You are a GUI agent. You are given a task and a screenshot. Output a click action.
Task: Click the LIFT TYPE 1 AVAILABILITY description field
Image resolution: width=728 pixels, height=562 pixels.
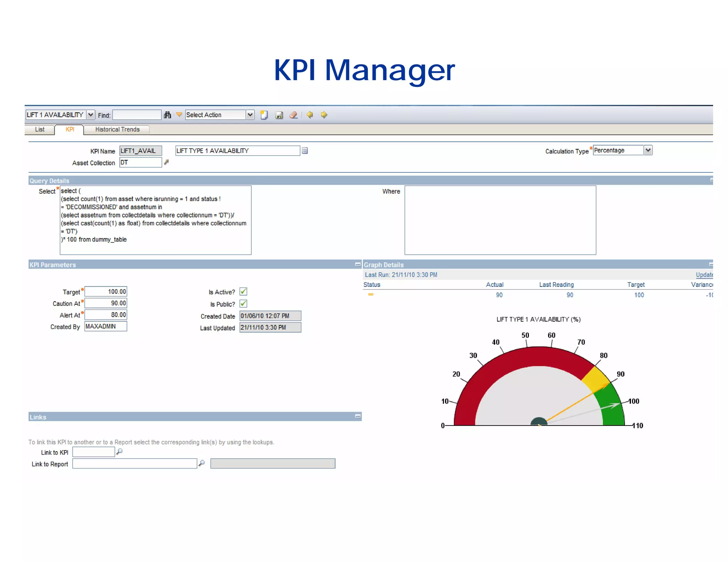[237, 151]
